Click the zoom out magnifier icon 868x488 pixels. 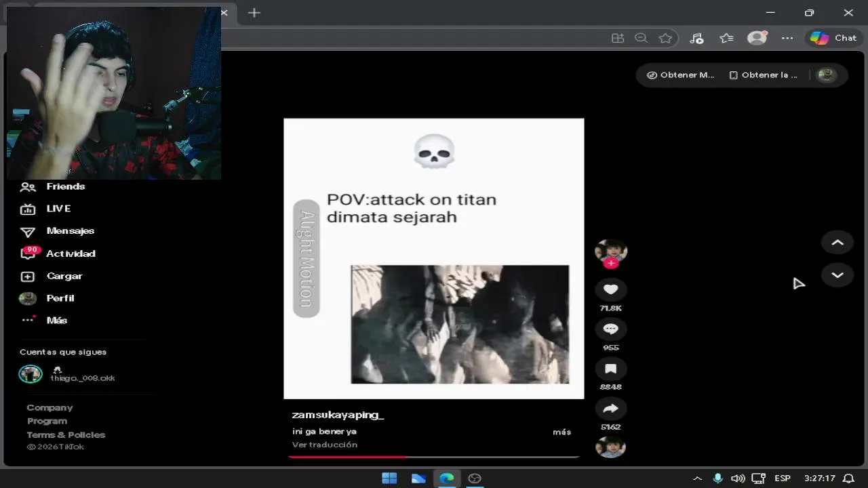(642, 38)
